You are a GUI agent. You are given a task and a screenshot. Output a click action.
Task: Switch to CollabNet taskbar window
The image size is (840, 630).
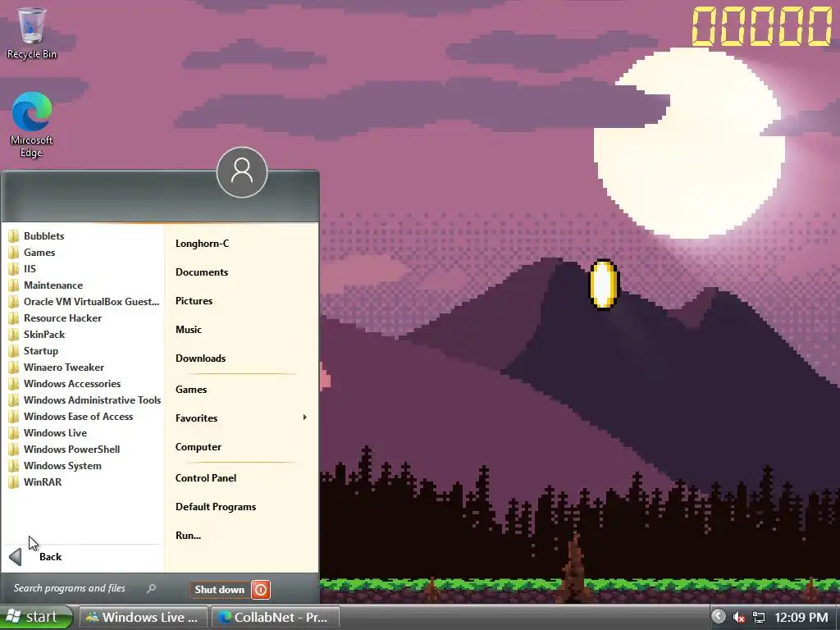pos(276,617)
